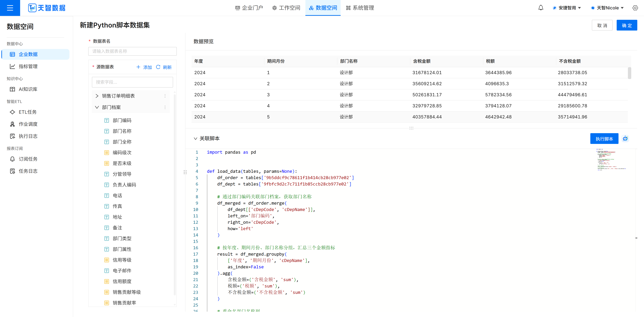Click the notification bell icon
This screenshot has width=644, height=317.
click(x=541, y=8)
